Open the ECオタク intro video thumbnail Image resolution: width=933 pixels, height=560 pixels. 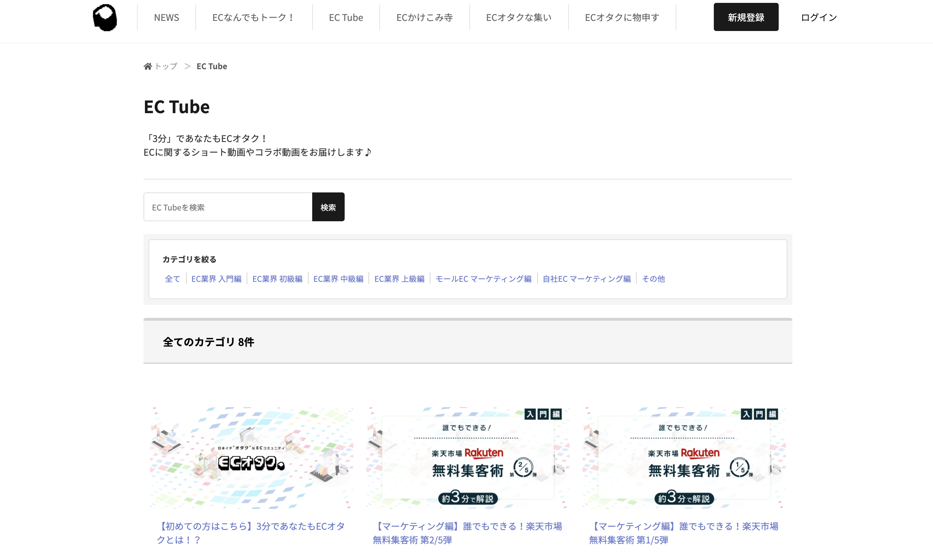[251, 457]
